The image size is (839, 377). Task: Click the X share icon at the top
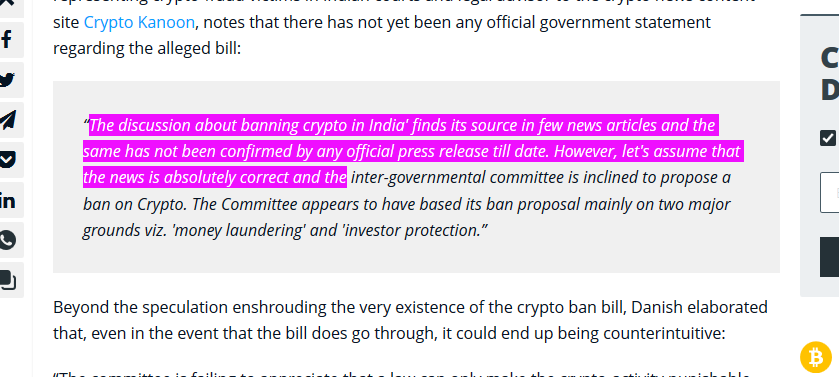7,6
